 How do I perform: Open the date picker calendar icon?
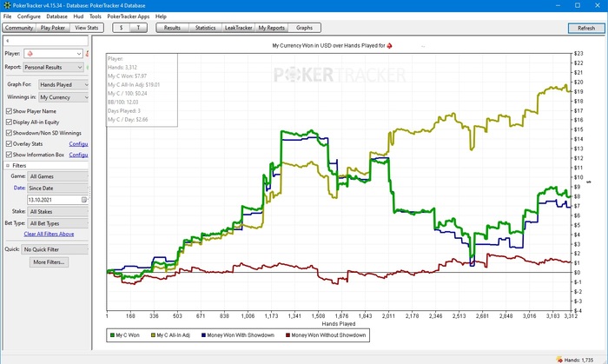coord(83,200)
